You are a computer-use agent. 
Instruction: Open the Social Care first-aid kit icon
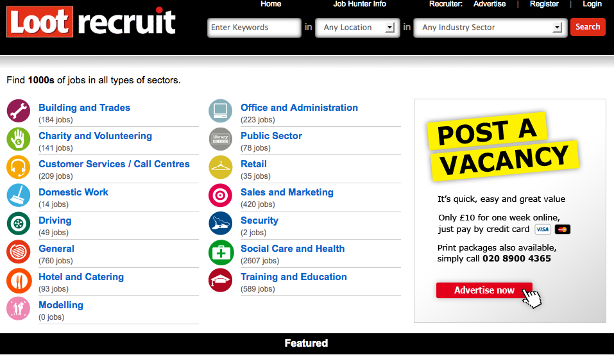(x=221, y=252)
